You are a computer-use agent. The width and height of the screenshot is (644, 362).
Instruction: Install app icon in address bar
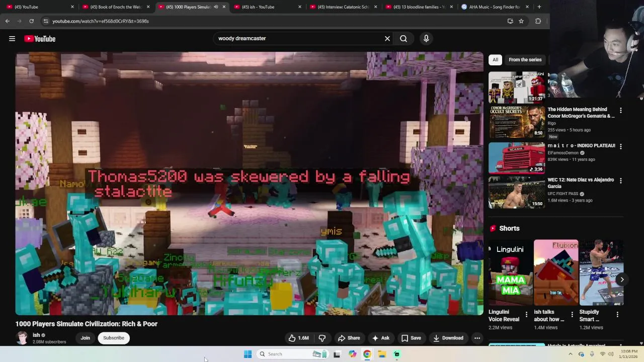coord(510,21)
